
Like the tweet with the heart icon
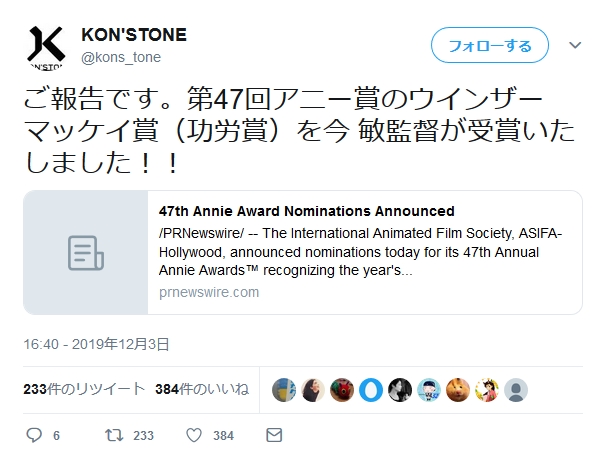[194, 435]
